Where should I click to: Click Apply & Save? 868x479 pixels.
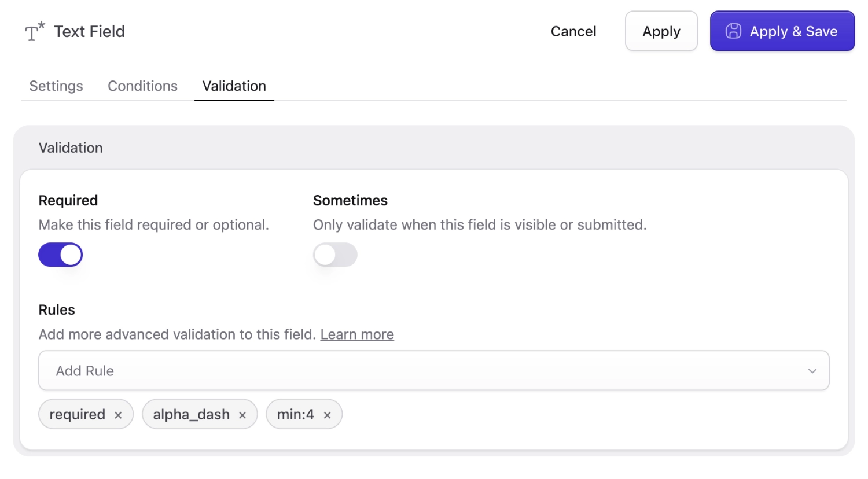782,31
